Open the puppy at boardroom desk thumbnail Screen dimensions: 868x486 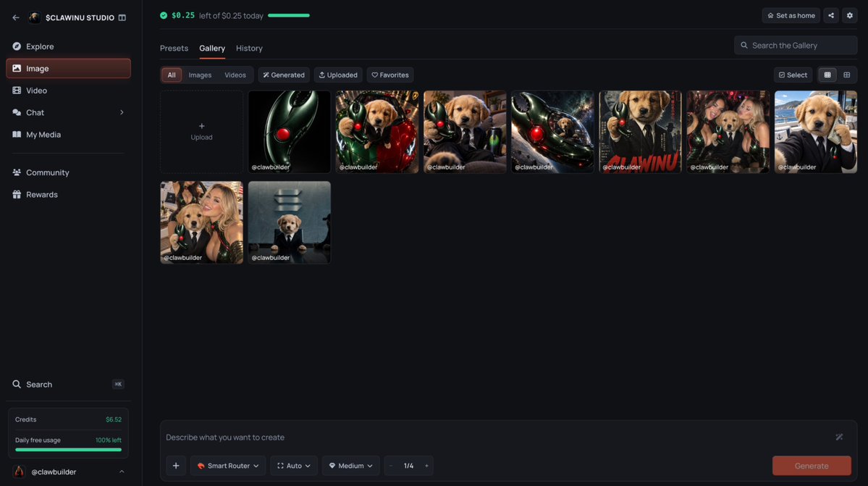(290, 222)
